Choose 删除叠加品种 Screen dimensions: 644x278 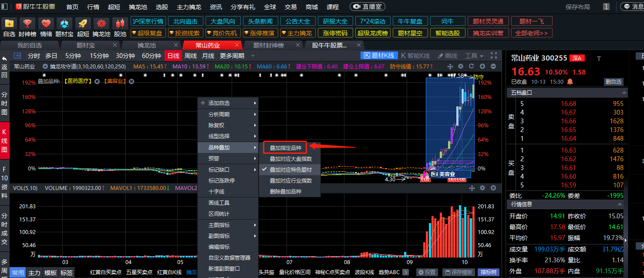tap(290, 191)
